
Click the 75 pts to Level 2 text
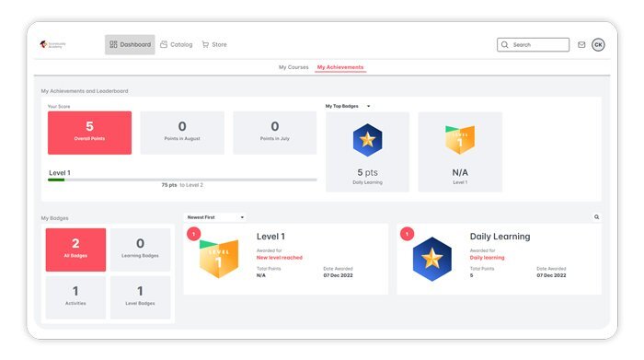click(x=182, y=185)
